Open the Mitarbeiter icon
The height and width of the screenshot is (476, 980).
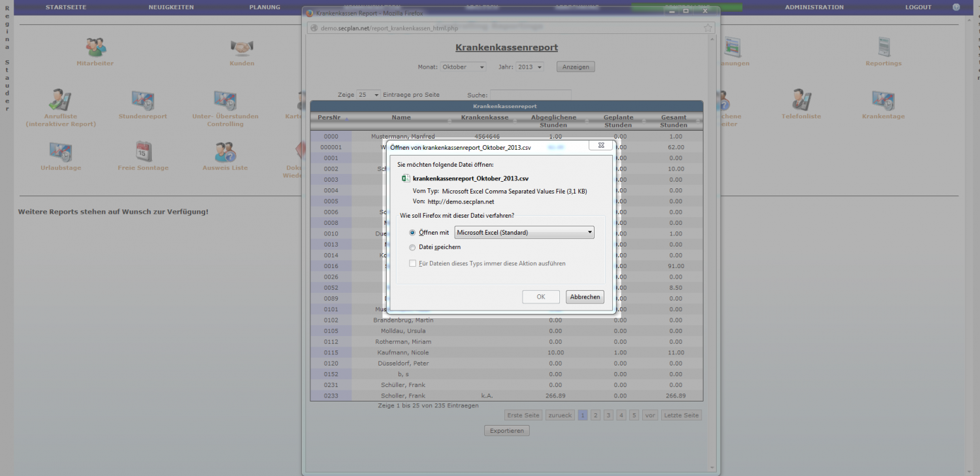95,47
